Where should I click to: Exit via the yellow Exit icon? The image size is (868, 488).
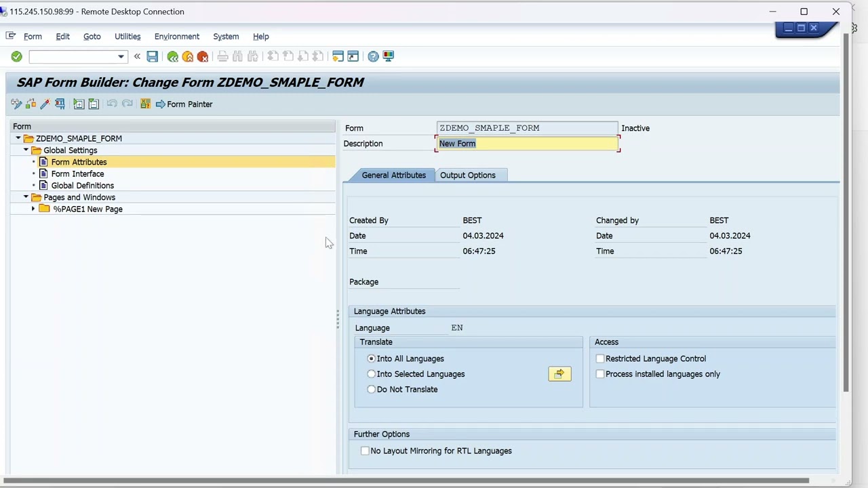pyautogui.click(x=188, y=57)
